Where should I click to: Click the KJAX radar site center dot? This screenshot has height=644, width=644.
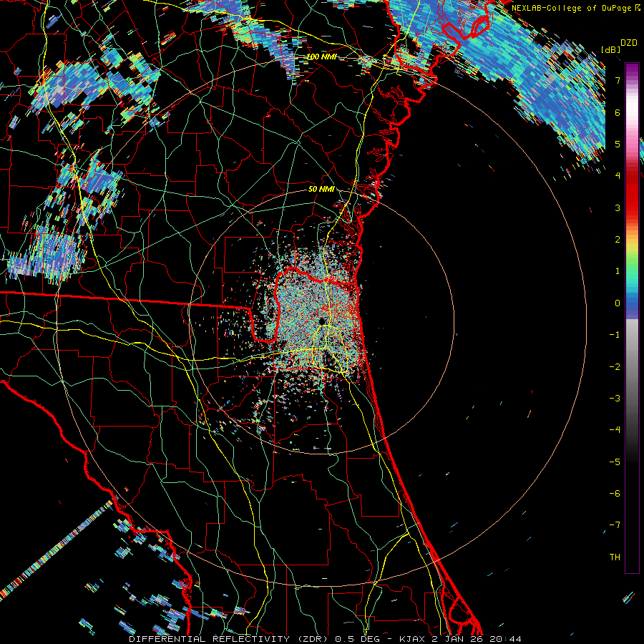(322, 321)
